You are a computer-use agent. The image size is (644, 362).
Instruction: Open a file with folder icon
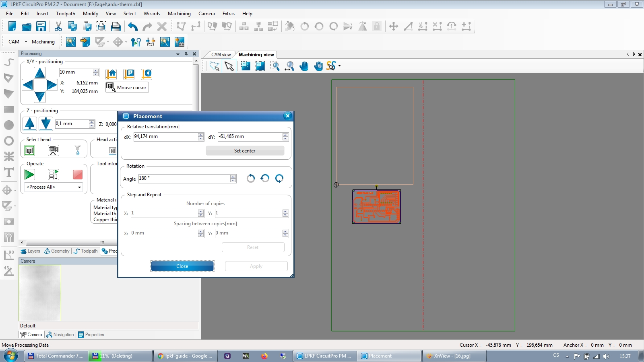point(27,27)
